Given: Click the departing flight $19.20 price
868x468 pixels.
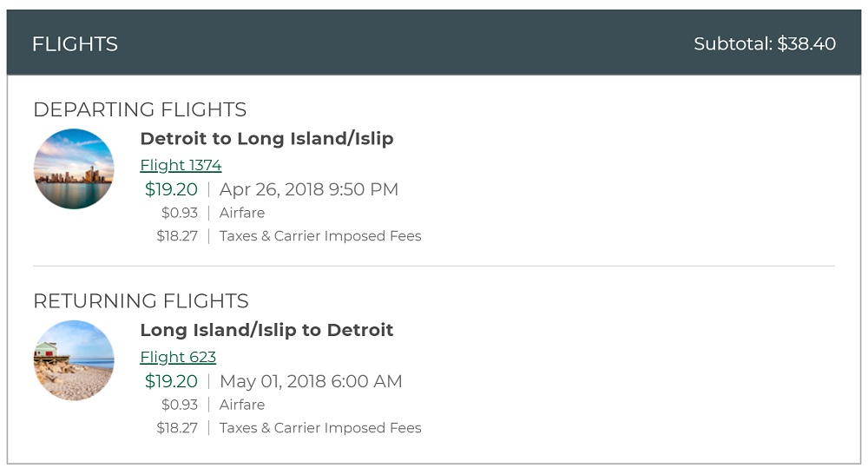Looking at the screenshot, I should click(171, 189).
